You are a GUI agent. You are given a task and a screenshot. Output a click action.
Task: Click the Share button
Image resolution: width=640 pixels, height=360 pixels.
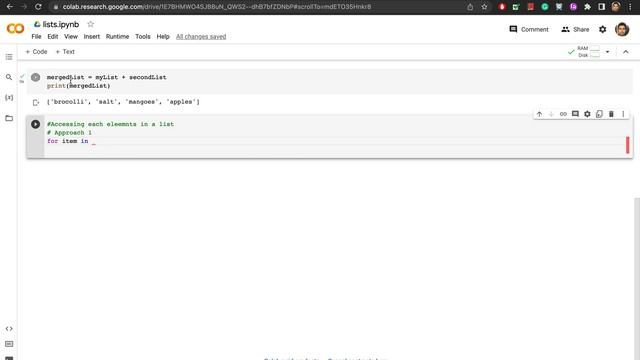point(575,29)
